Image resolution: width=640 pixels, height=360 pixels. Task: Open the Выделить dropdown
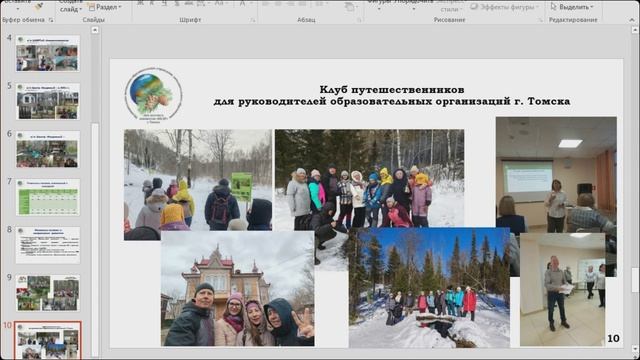click(x=571, y=7)
